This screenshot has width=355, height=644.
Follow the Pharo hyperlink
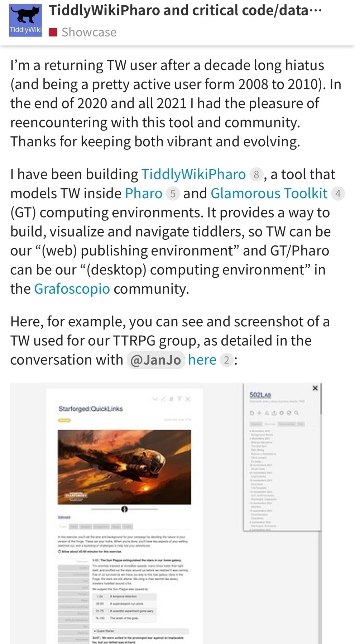tap(144, 193)
